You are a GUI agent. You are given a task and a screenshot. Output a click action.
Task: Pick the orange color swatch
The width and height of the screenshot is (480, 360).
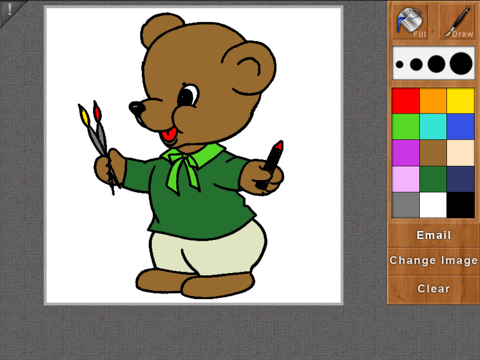(433, 101)
